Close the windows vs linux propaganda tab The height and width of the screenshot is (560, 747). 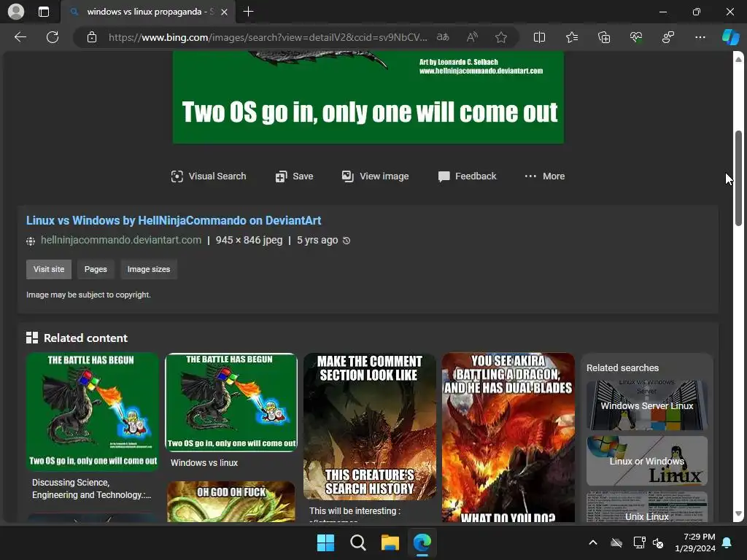point(225,12)
